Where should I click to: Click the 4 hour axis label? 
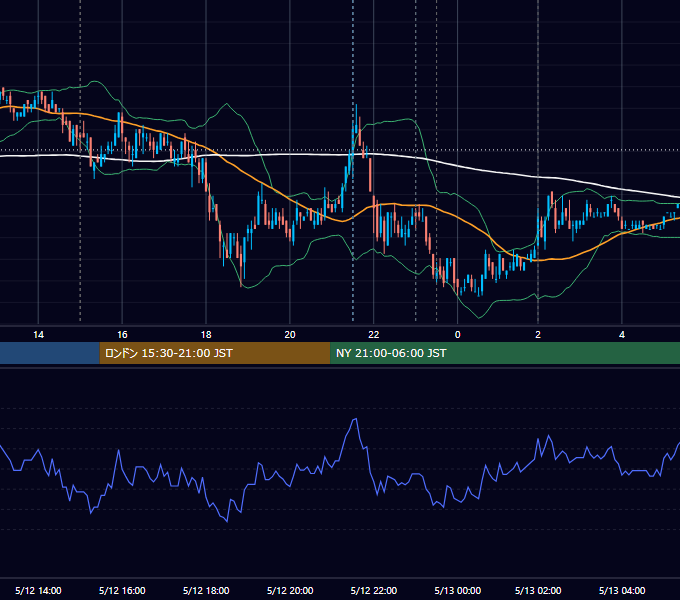(622, 335)
